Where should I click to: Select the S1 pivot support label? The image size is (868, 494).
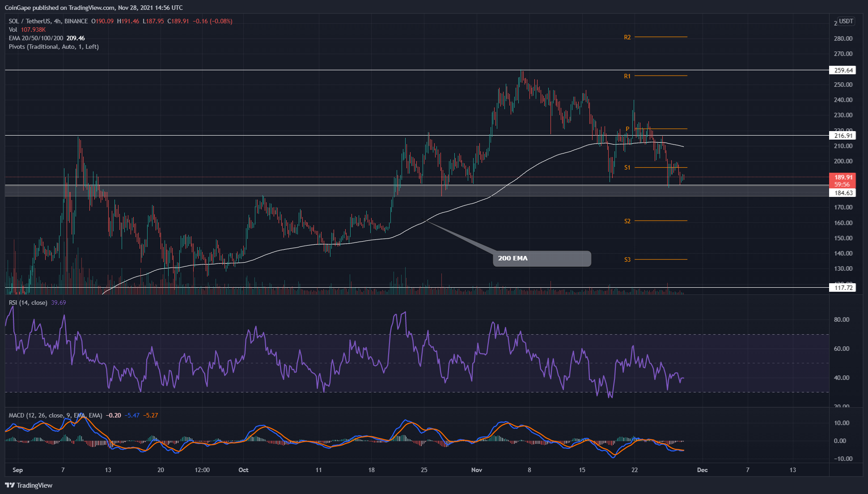pyautogui.click(x=627, y=167)
